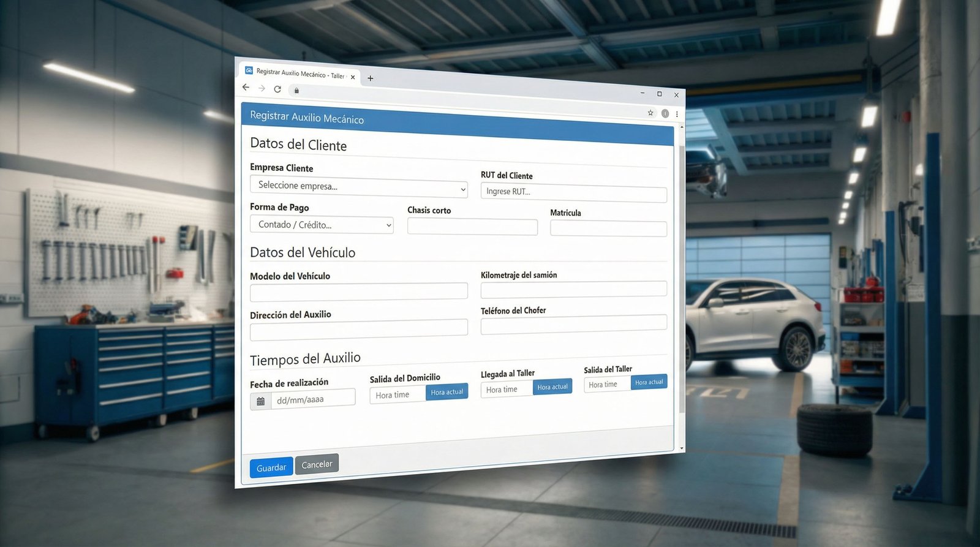
Task: Click the calendar icon beside Fecha de realización
Action: pos(260,401)
